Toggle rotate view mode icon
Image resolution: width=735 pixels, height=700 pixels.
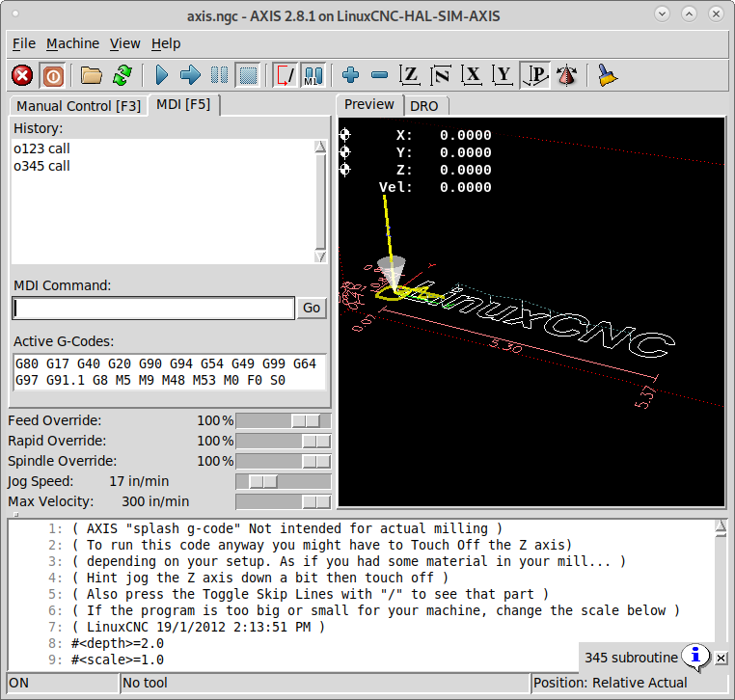click(567, 75)
